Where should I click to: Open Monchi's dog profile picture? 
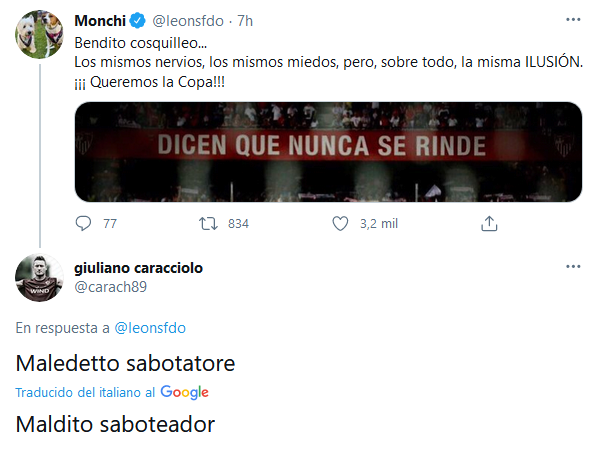coord(39,34)
